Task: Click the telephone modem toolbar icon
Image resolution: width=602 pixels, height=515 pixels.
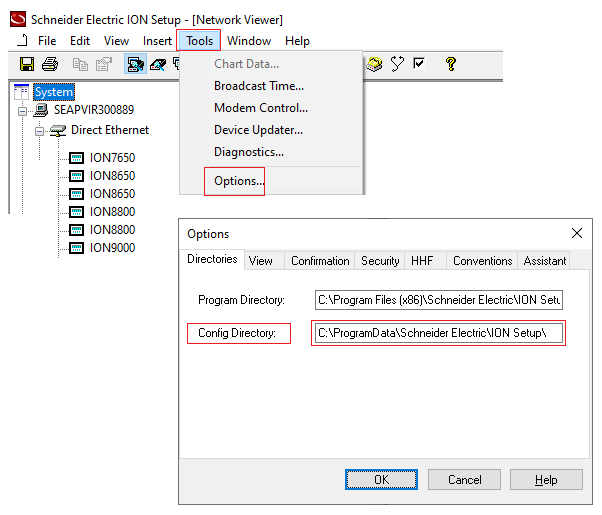Action: (x=374, y=64)
